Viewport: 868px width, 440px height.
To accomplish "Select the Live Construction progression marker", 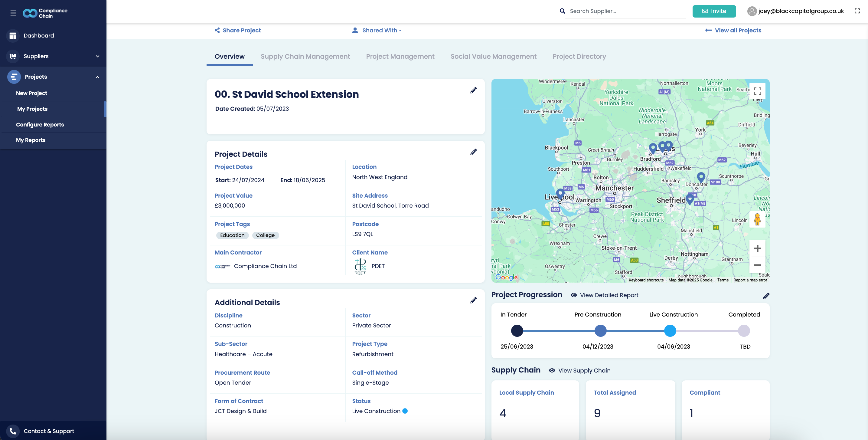I will click(670, 331).
